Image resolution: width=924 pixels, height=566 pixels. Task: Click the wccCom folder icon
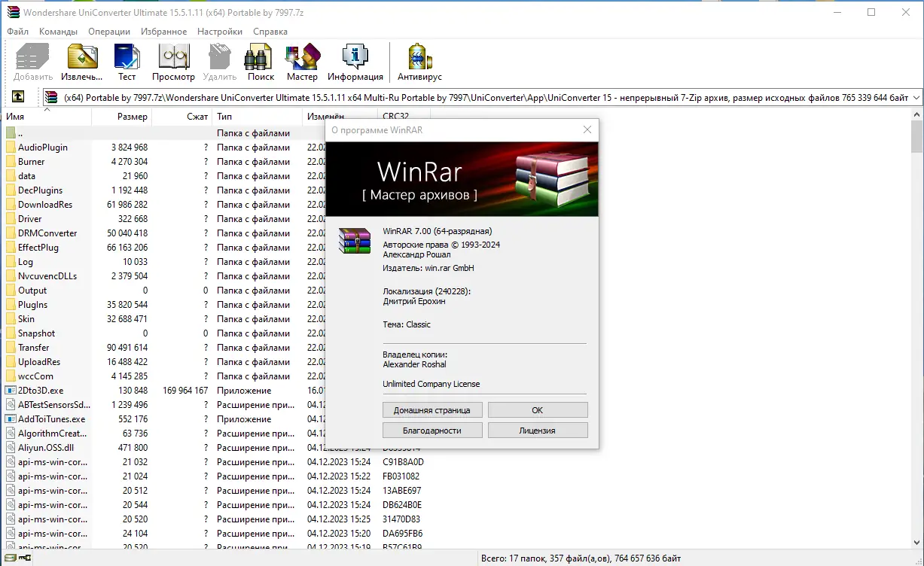pos(11,376)
